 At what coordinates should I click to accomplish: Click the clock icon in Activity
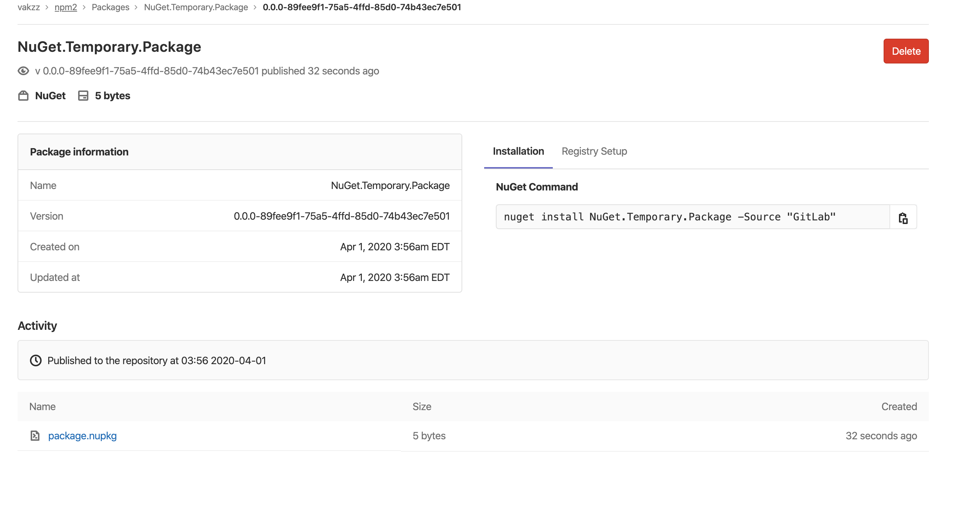coord(36,360)
